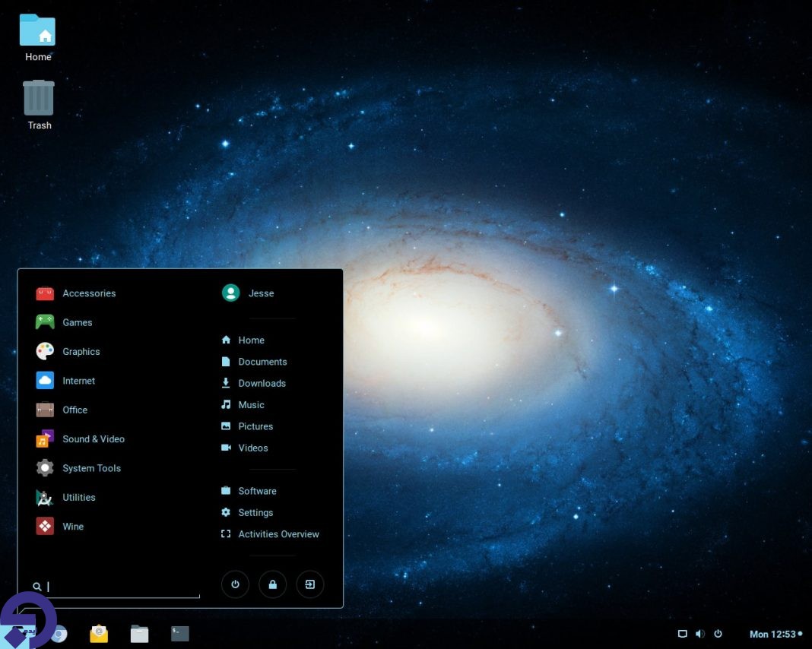Expand the Sound & Video category
Image resolution: width=812 pixels, height=649 pixels.
click(93, 439)
